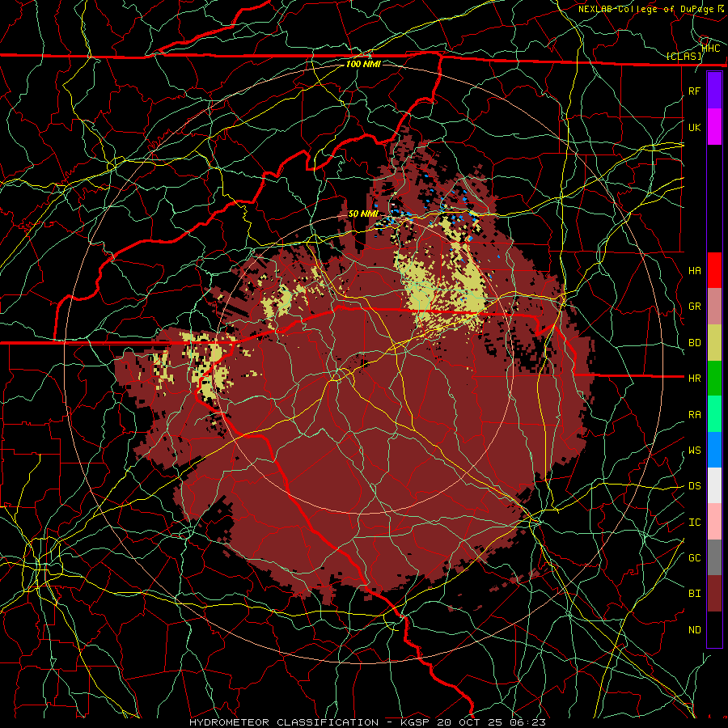Click the UK legend label
728x728 pixels.
coord(695,127)
